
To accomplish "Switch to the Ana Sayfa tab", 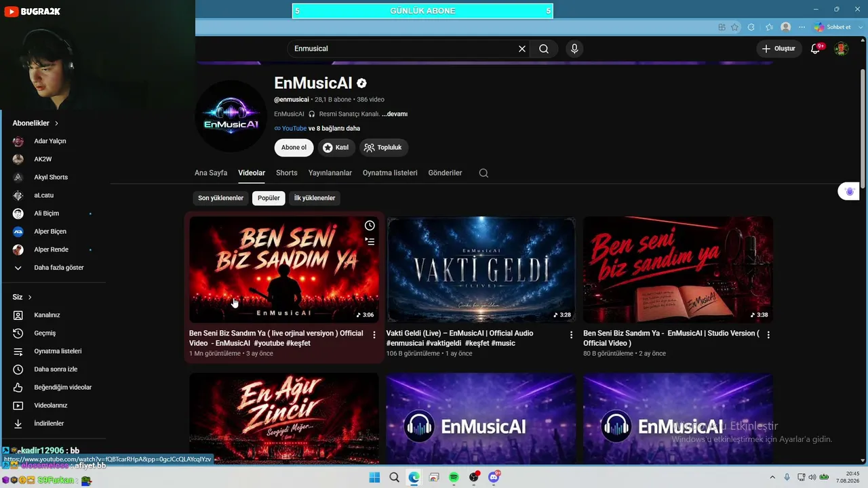I will pyautogui.click(x=211, y=173).
